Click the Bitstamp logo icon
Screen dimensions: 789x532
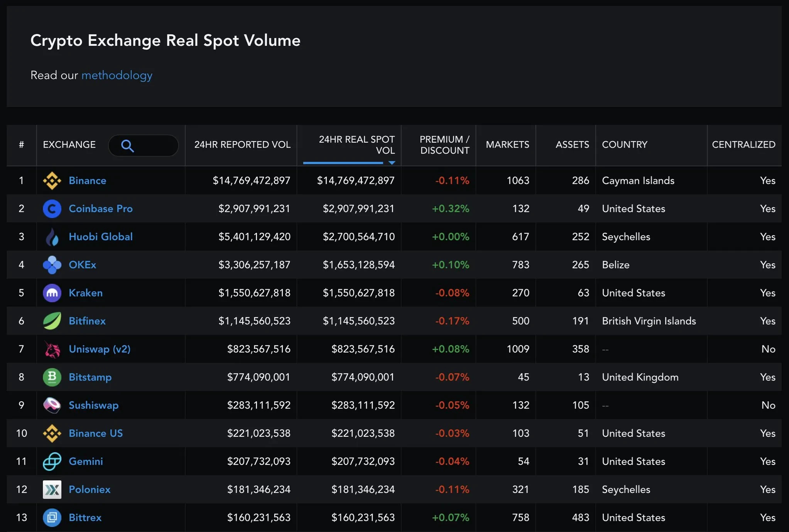pyautogui.click(x=52, y=377)
